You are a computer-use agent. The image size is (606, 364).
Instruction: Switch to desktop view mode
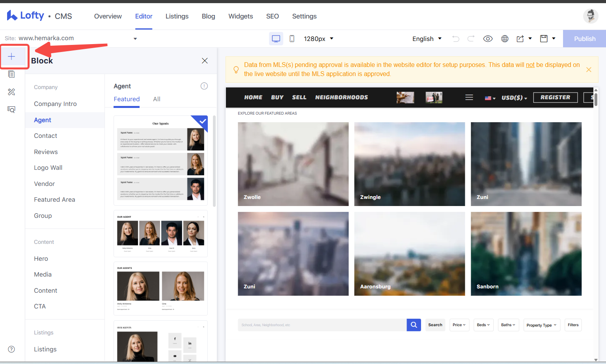[276, 39]
